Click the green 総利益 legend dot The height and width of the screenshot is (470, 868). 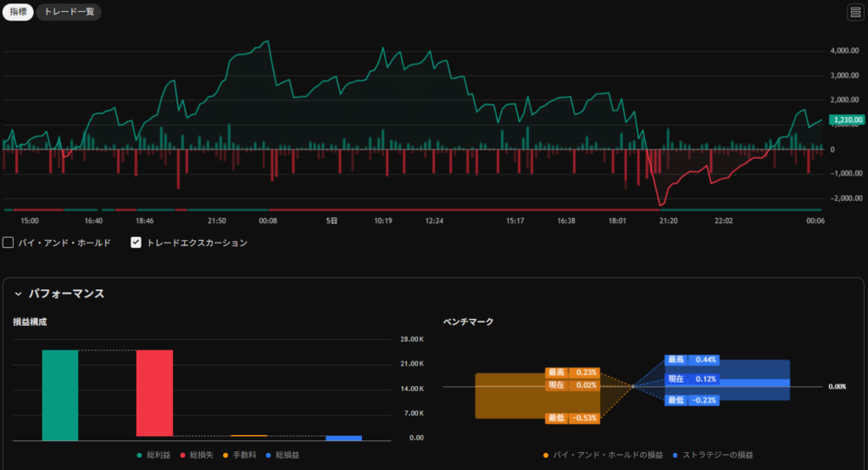(140, 456)
